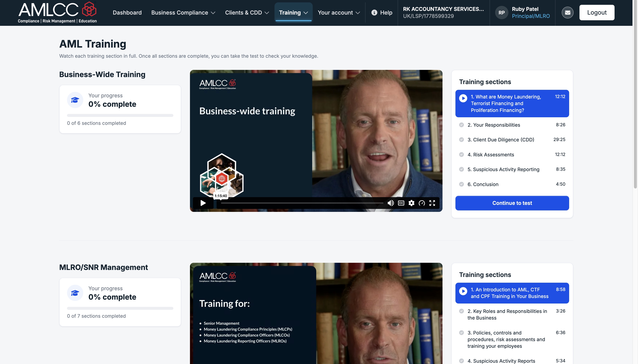Enter fullscreen on Business-wide video
This screenshot has height=364, width=638.
(x=432, y=203)
